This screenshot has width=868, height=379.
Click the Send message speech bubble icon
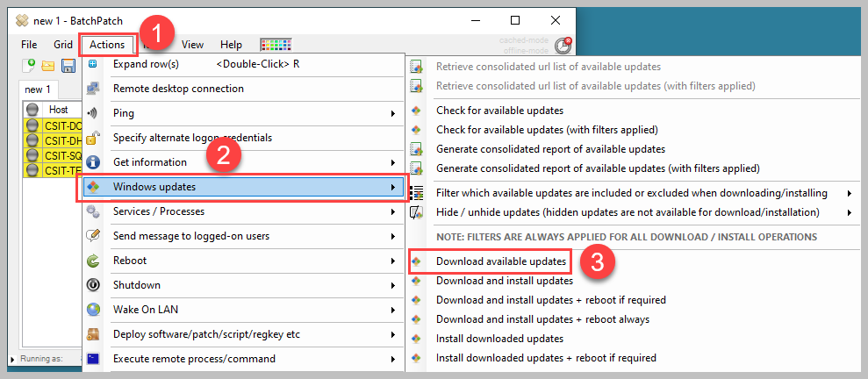[x=93, y=236]
